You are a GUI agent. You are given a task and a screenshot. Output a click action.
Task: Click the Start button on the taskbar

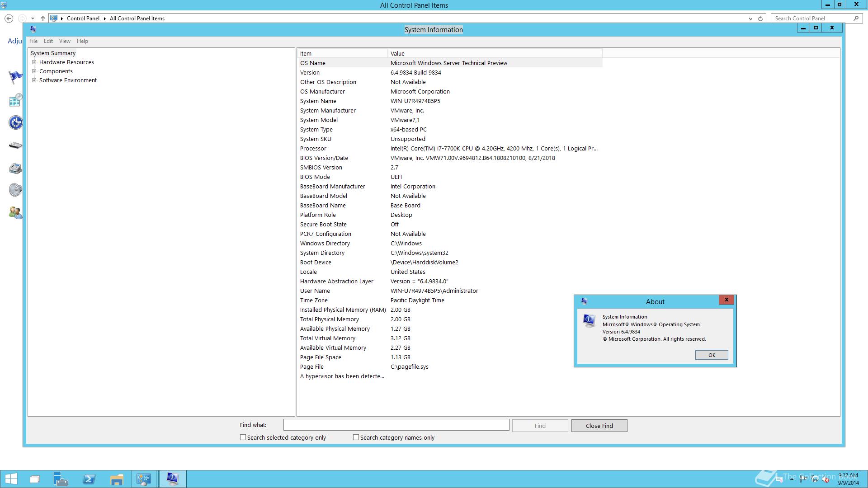(11, 479)
